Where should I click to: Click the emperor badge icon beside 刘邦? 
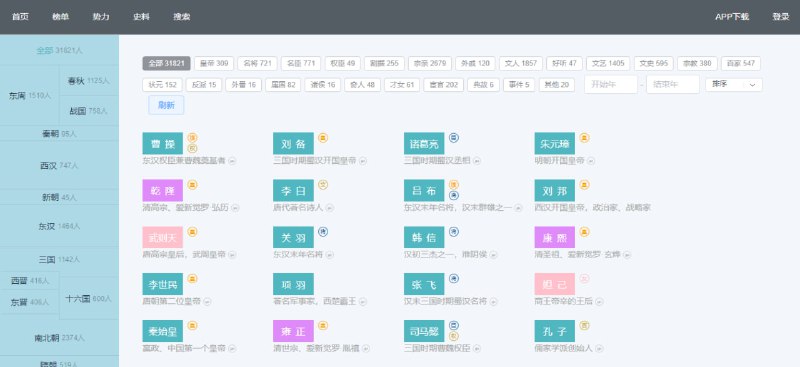point(584,185)
